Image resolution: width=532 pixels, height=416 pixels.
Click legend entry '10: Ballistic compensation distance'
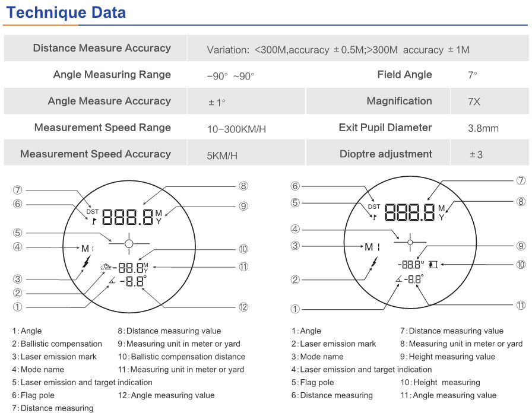pos(181,357)
